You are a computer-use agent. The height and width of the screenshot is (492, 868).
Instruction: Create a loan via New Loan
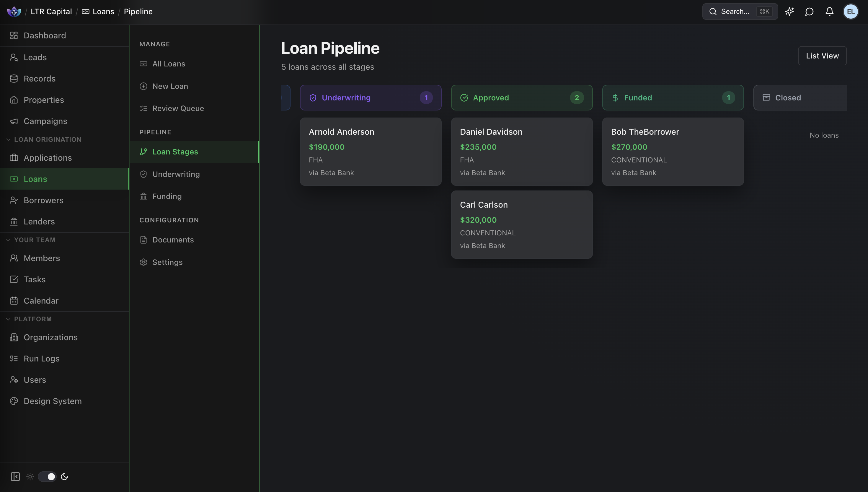tap(170, 86)
